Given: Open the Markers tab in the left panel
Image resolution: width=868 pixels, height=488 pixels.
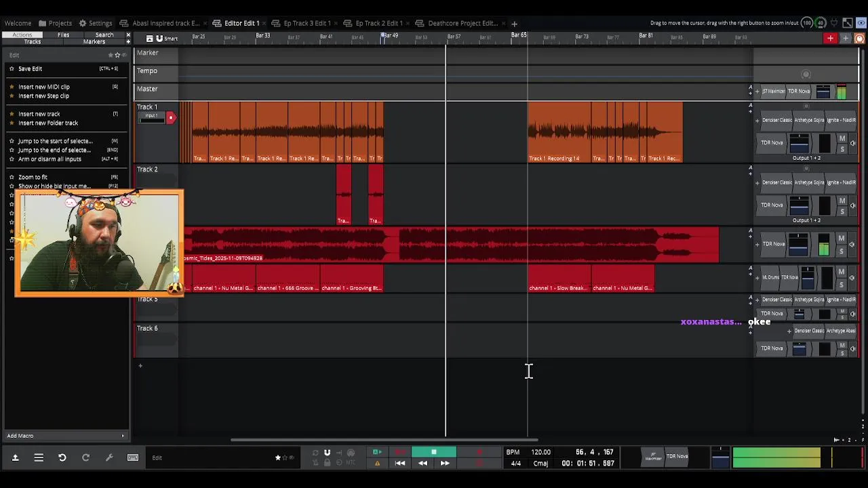Looking at the screenshot, I should (94, 42).
